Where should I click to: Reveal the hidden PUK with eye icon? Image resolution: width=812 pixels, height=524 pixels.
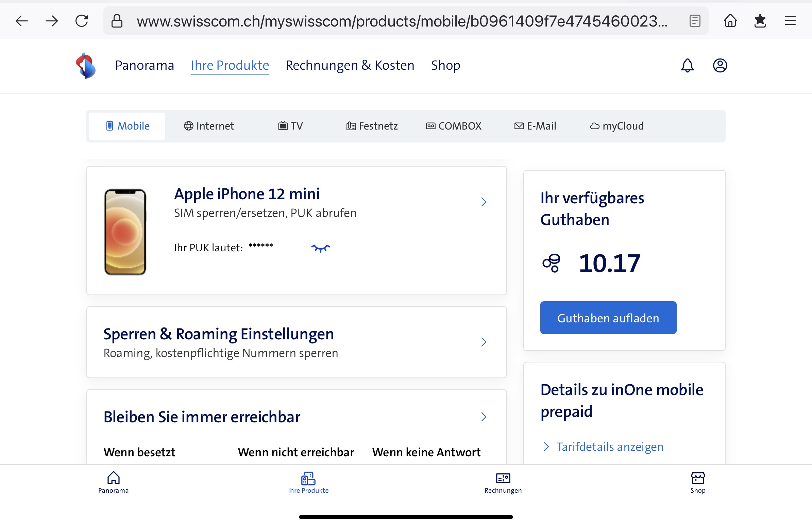pos(320,248)
